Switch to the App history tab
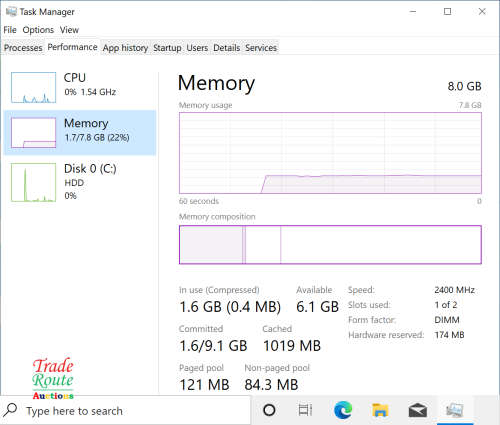500x425 pixels. (125, 48)
